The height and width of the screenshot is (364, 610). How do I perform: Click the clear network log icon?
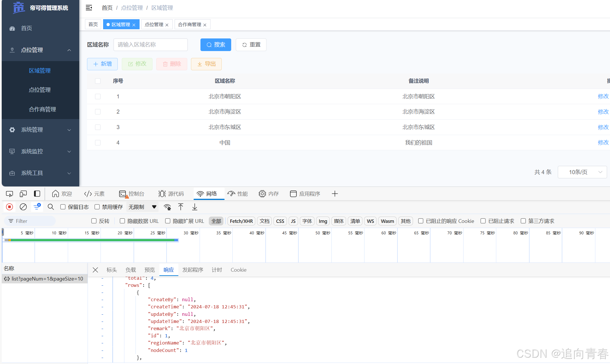click(x=23, y=207)
